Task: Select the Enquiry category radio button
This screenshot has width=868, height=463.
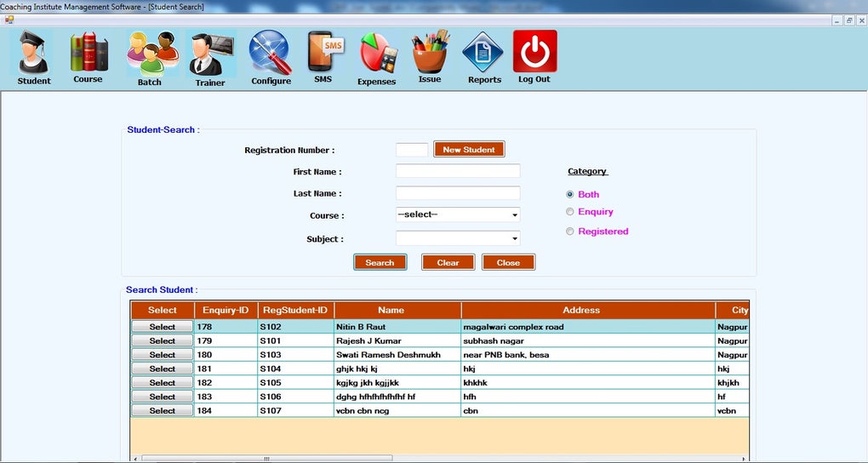Action: click(x=569, y=212)
